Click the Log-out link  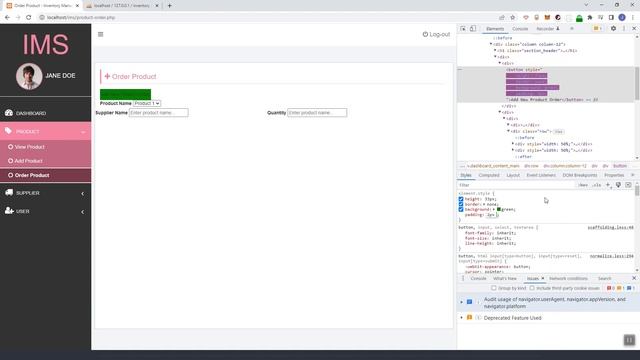coord(436,34)
